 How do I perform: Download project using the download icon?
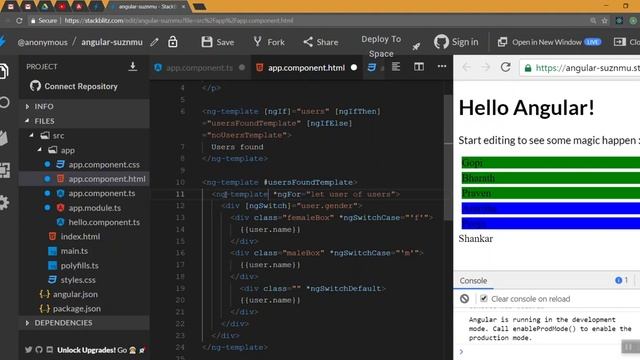click(x=133, y=66)
